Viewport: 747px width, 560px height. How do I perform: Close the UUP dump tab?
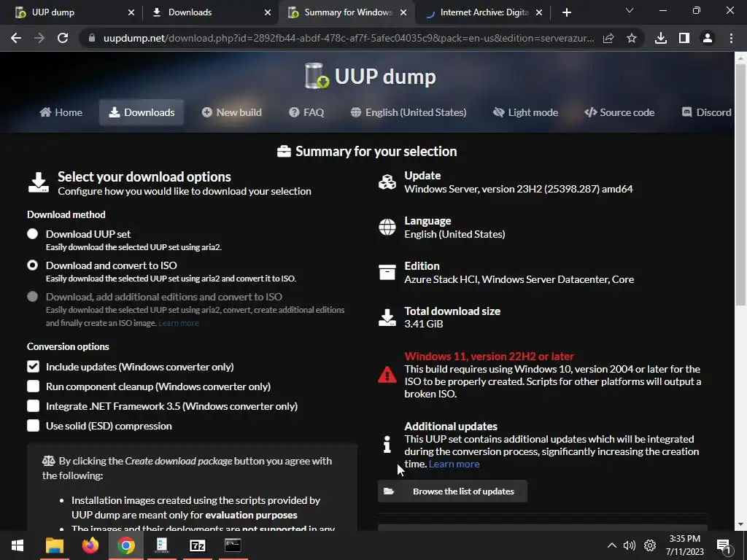[x=131, y=12]
